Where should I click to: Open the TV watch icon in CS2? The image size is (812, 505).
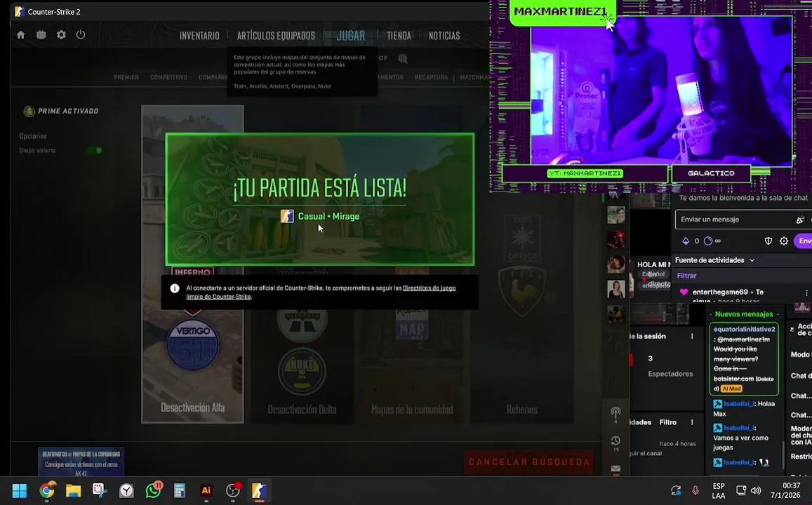click(41, 34)
